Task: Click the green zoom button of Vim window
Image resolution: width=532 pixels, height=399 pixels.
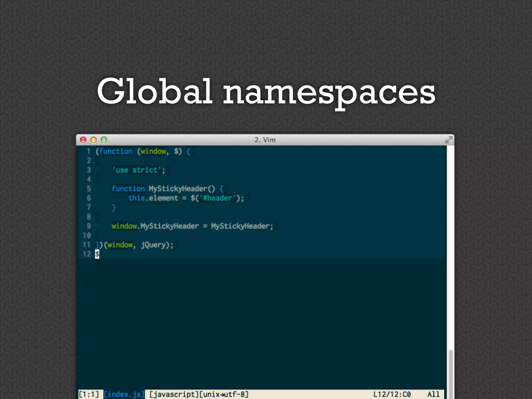Action: coord(104,140)
